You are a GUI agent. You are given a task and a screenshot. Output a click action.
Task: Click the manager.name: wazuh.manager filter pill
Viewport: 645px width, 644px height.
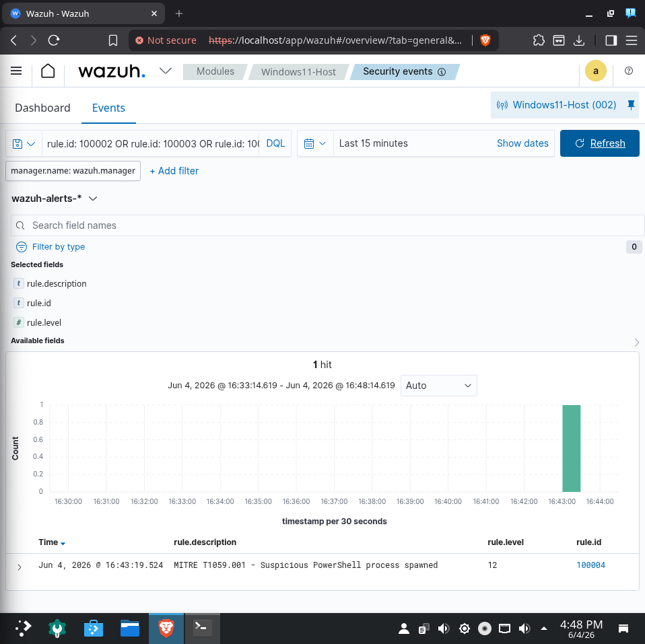73,171
